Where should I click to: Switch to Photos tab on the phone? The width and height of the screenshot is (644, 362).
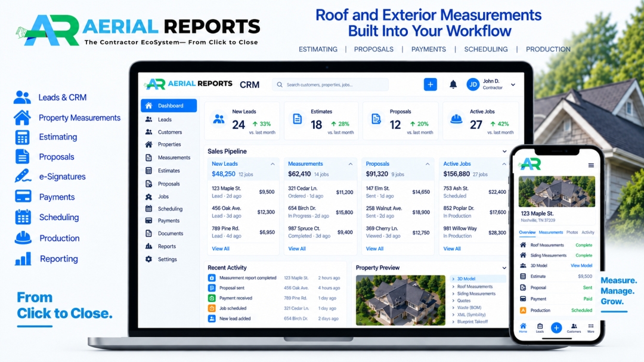pos(572,232)
